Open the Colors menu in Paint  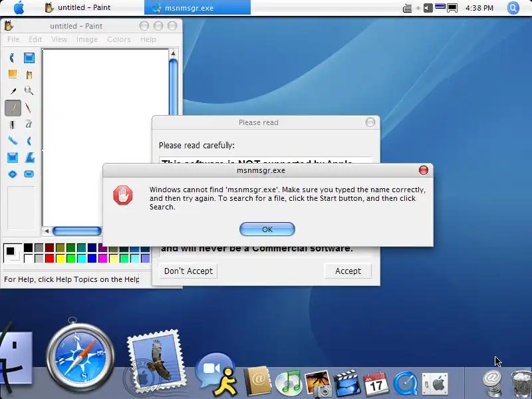(x=119, y=39)
